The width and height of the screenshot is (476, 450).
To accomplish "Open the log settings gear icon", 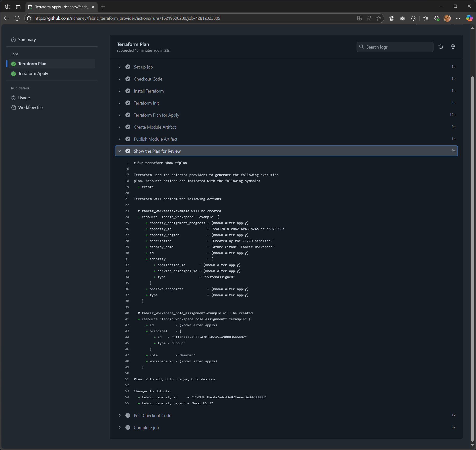I will coord(453,47).
